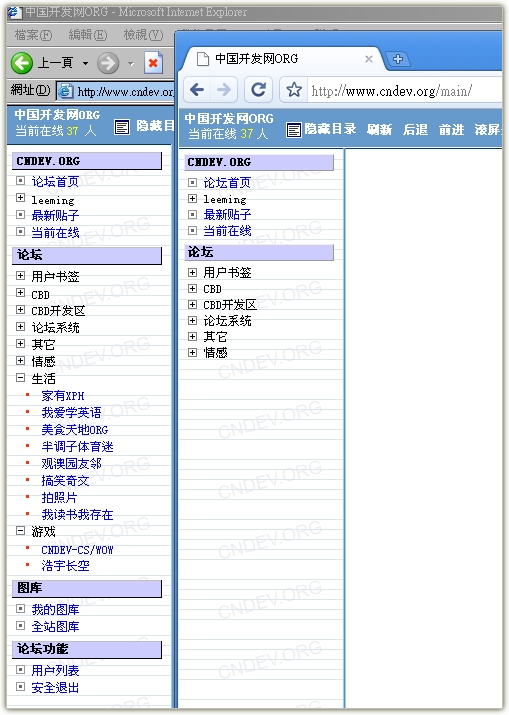
Task: Reload the page in Chrome
Action: click(x=259, y=90)
